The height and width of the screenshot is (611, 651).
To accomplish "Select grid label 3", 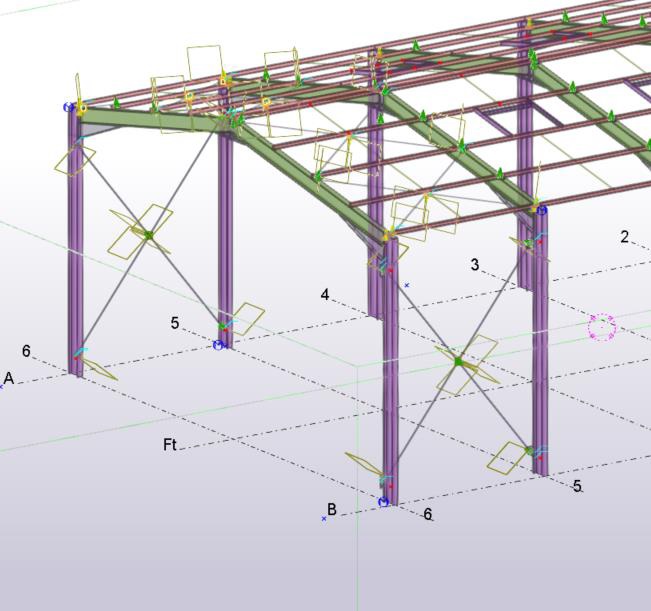I will [x=475, y=264].
